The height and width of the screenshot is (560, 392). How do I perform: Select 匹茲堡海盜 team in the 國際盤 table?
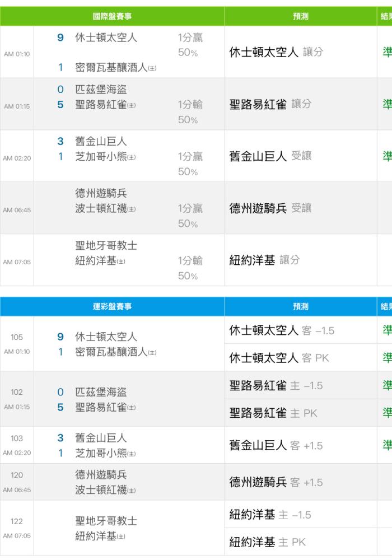pos(101,89)
